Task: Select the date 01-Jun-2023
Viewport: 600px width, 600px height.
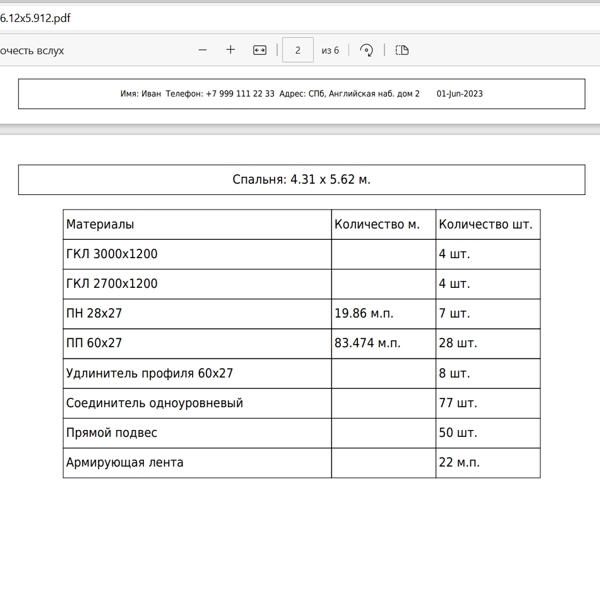Action: (x=460, y=94)
